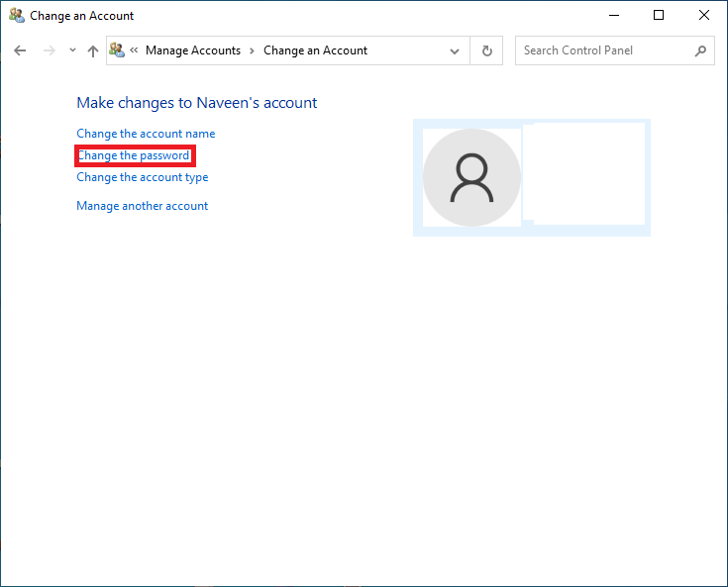The height and width of the screenshot is (587, 728).
Task: Open the address bar history dropdown
Action: pos(455,50)
